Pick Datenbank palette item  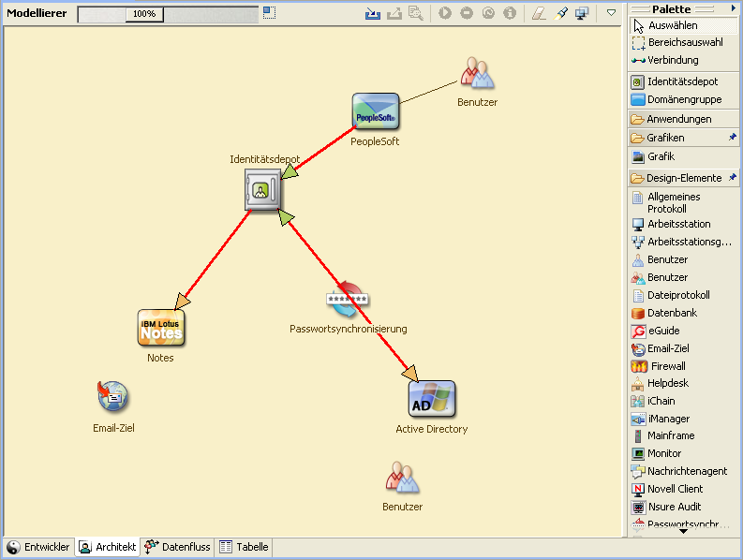coord(684,313)
